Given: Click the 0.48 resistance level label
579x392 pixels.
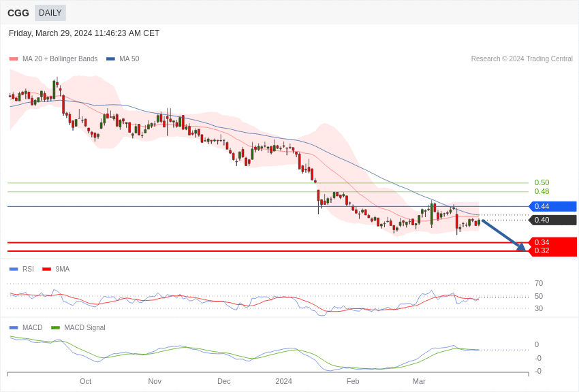Looking at the screenshot, I should [542, 192].
